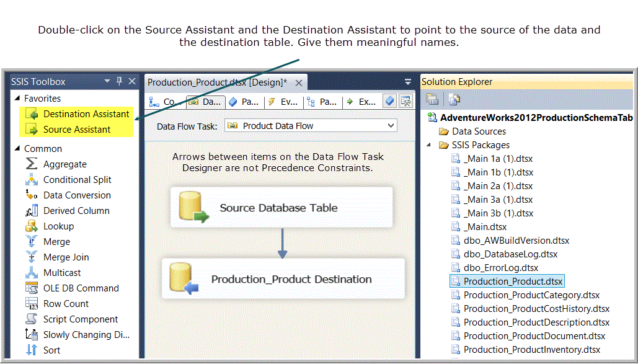This screenshot has height=364, width=638.
Task: Pin the SSIS Toolbox panel
Action: (120, 81)
